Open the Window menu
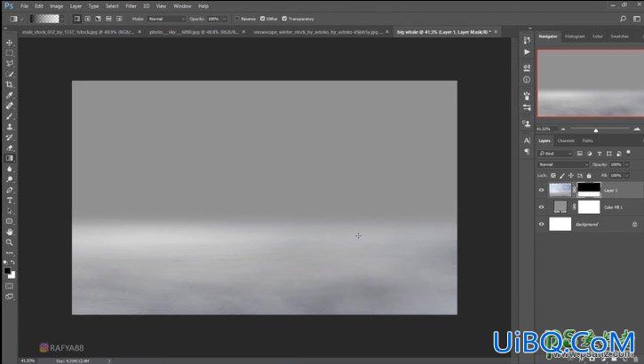The width and height of the screenshot is (644, 364). coord(182,6)
